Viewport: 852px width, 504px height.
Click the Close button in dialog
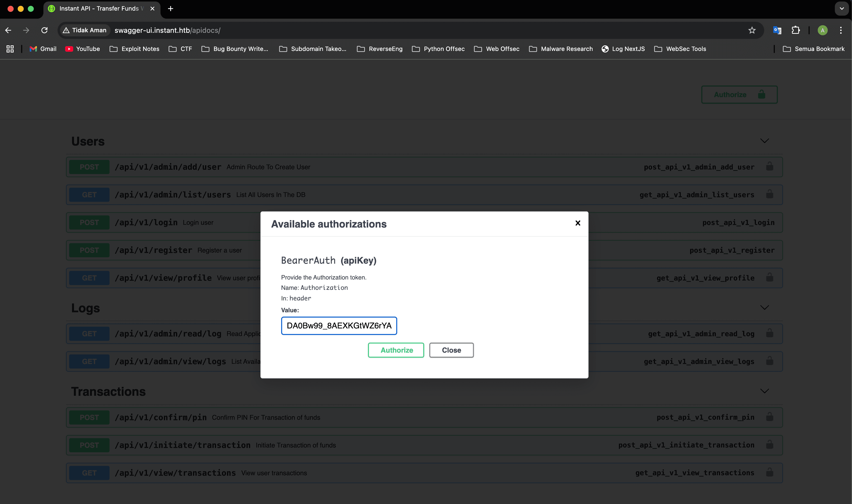tap(451, 350)
